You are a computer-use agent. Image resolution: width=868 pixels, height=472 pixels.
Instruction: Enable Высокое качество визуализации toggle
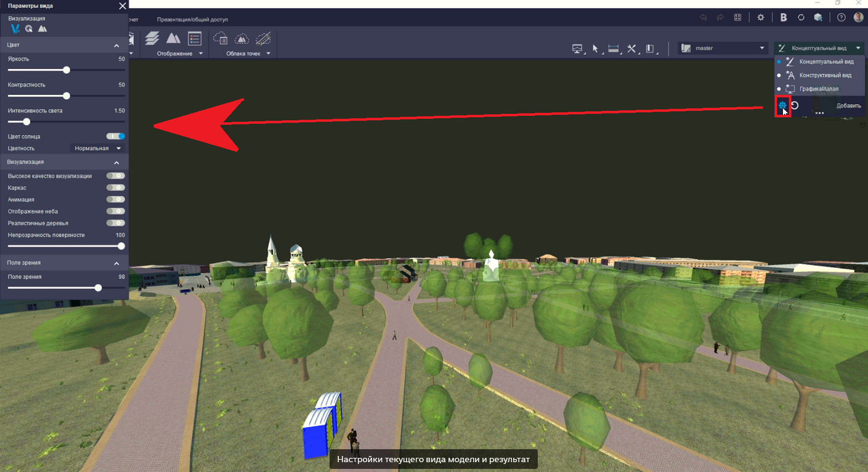pyautogui.click(x=115, y=176)
